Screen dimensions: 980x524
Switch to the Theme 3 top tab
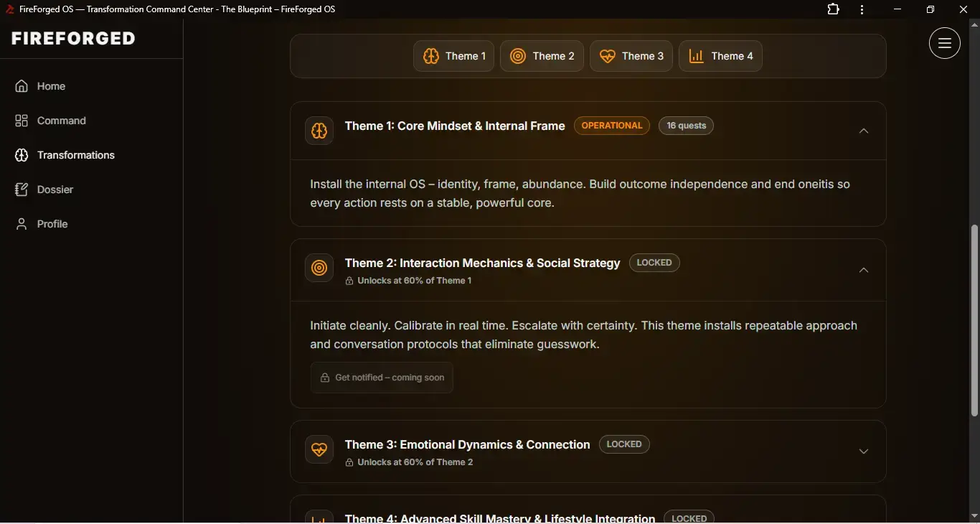tap(631, 56)
